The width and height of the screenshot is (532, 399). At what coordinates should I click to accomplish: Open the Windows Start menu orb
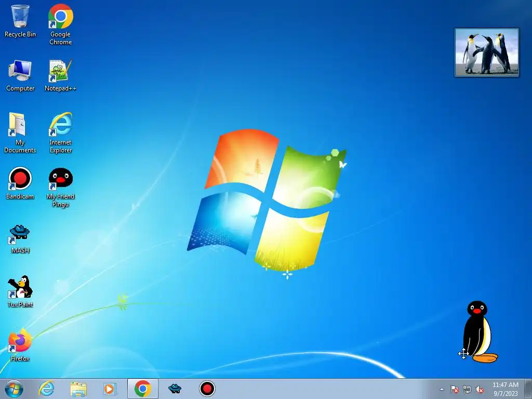point(14,389)
